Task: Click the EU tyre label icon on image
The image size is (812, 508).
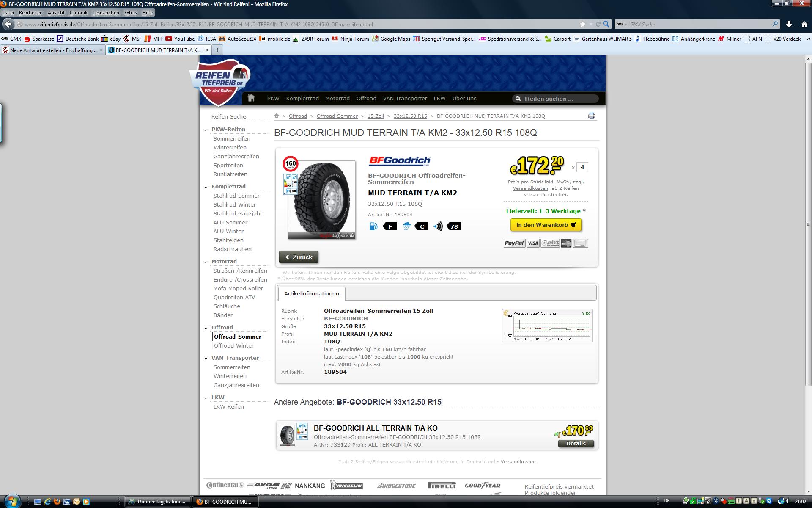Action: click(x=291, y=184)
